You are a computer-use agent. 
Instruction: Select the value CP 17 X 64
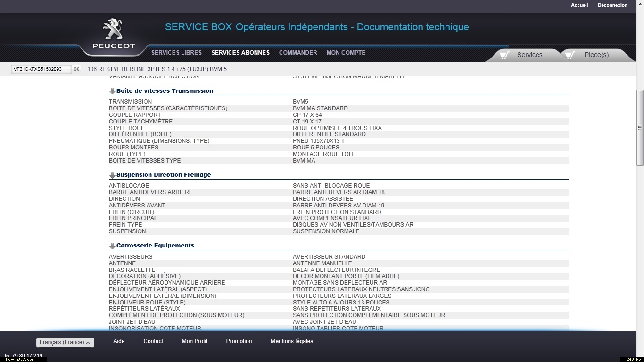tap(307, 115)
